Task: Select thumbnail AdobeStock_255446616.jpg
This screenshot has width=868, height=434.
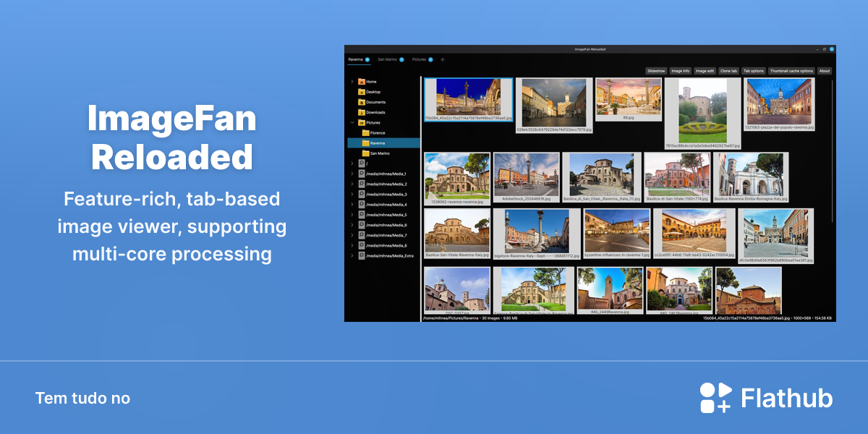Action: (526, 177)
